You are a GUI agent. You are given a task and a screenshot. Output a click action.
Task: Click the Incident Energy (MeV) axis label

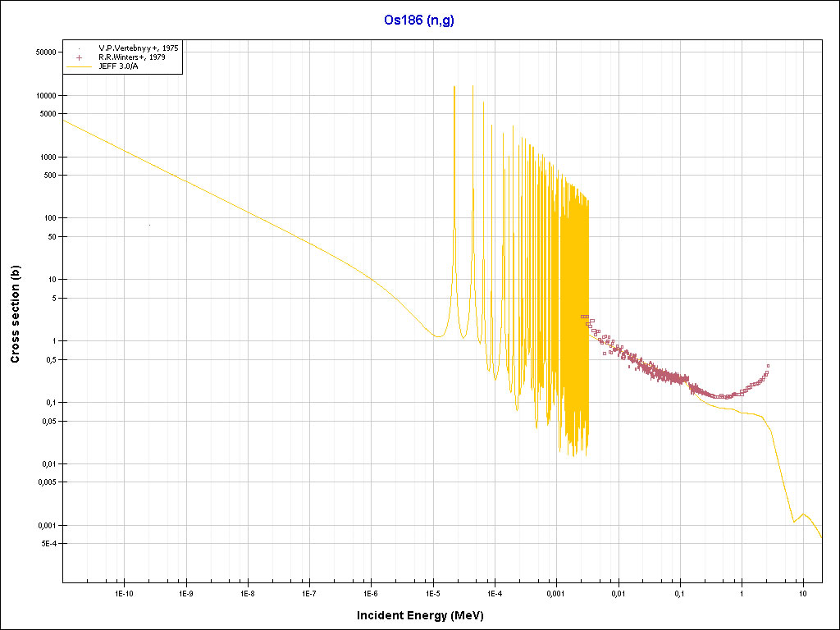(426, 615)
